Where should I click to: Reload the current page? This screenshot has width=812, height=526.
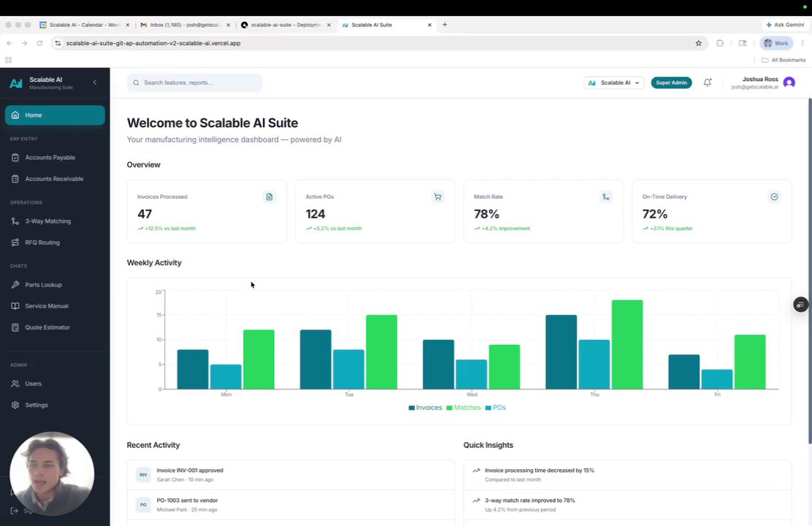pyautogui.click(x=39, y=43)
